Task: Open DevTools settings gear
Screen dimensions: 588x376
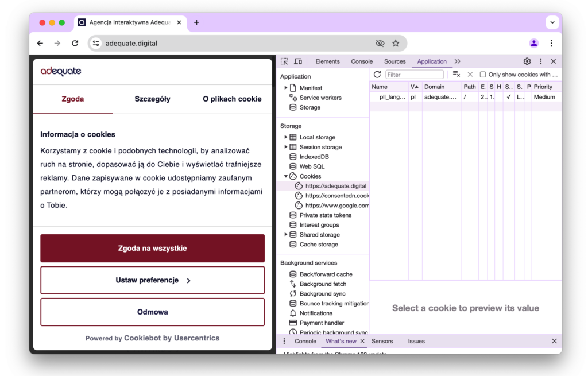Action: click(527, 61)
